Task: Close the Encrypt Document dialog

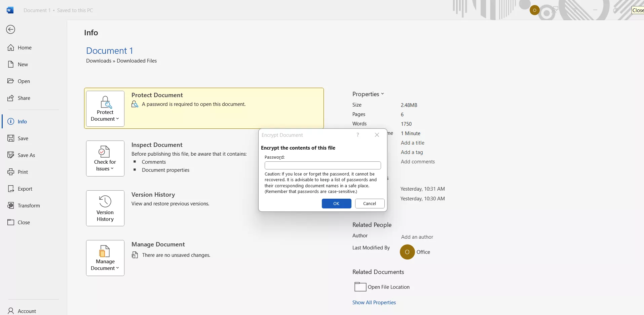Action: coord(377,135)
